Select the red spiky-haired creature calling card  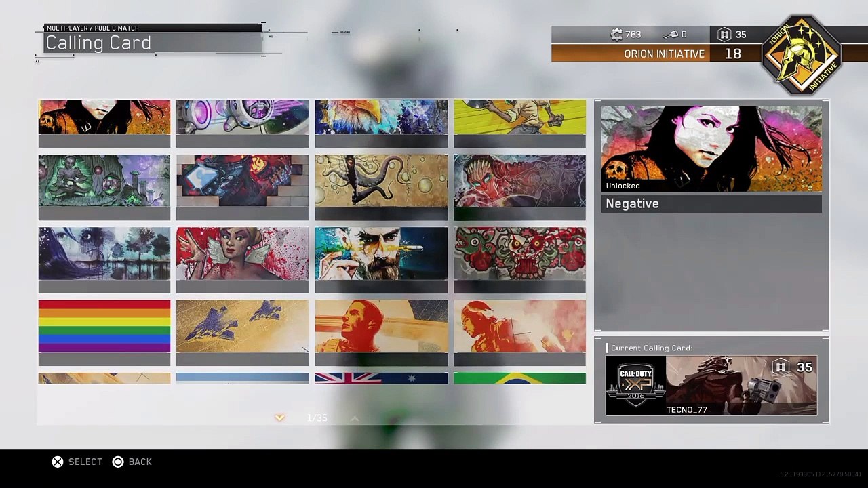519,187
